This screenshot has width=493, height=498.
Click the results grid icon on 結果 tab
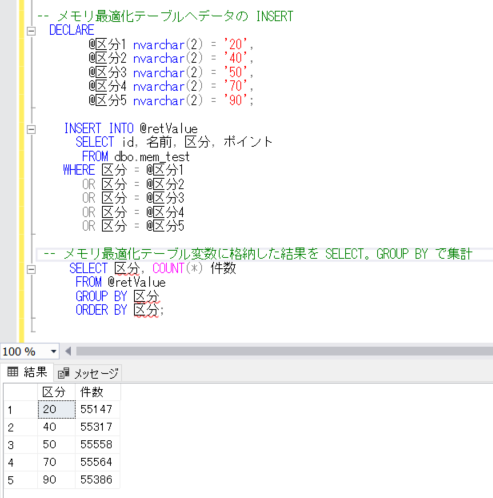13,371
